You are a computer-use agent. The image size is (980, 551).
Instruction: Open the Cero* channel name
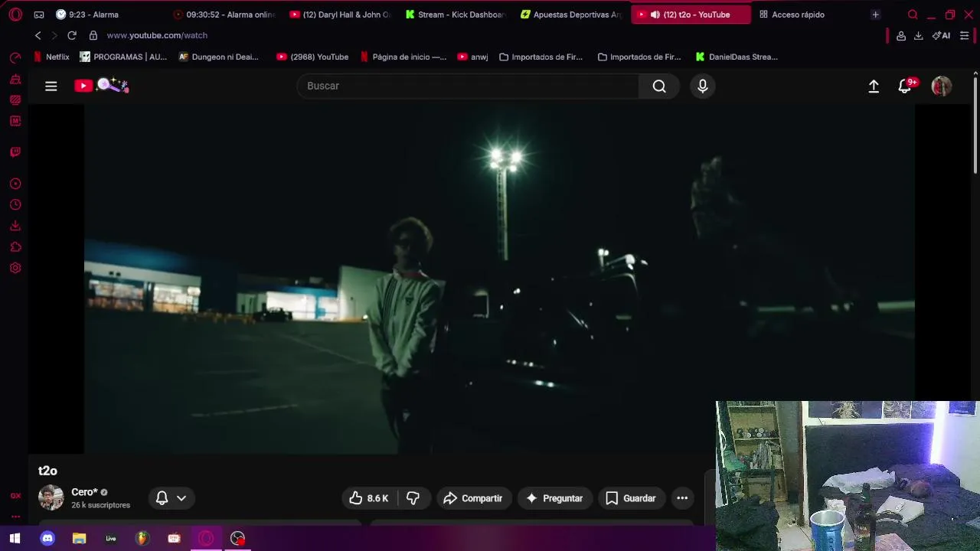[84, 492]
